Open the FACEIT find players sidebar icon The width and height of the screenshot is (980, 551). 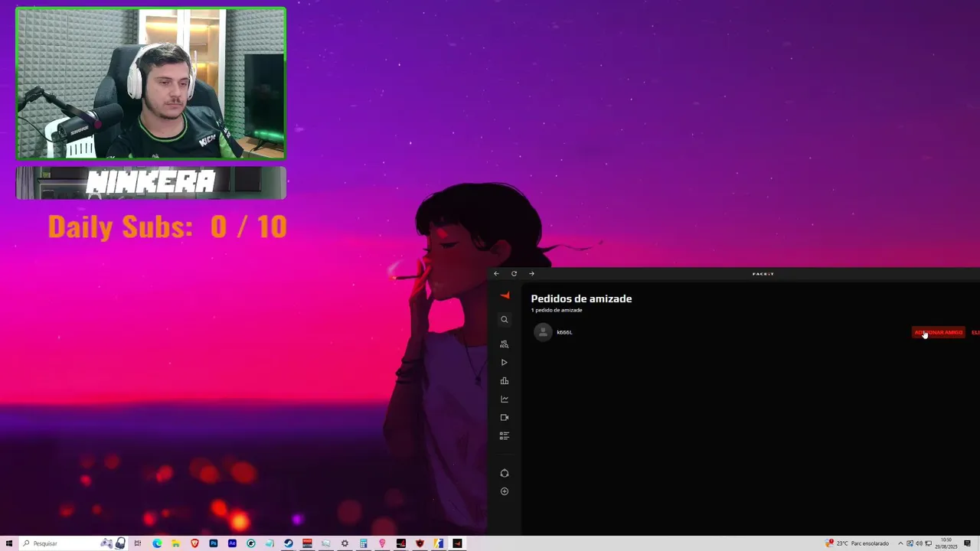click(x=505, y=344)
